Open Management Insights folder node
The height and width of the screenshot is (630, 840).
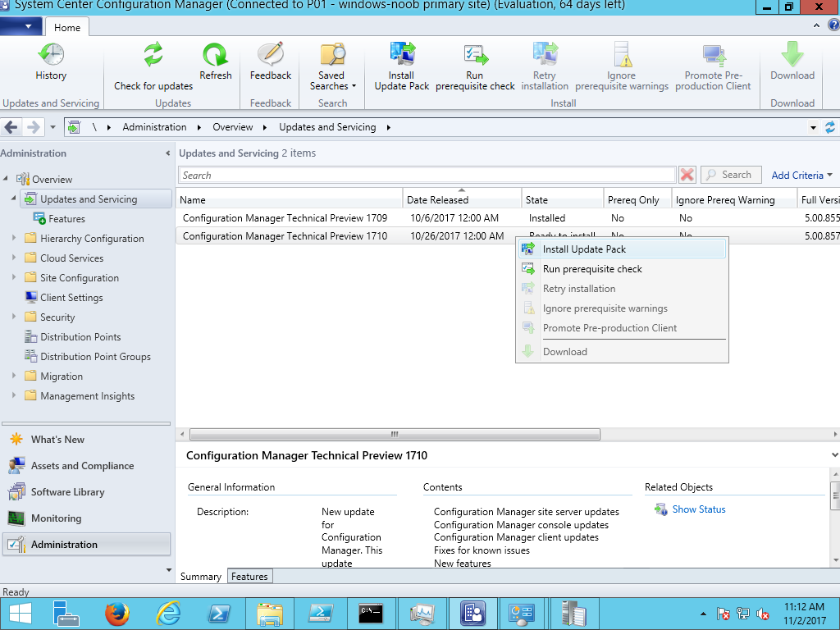87,396
